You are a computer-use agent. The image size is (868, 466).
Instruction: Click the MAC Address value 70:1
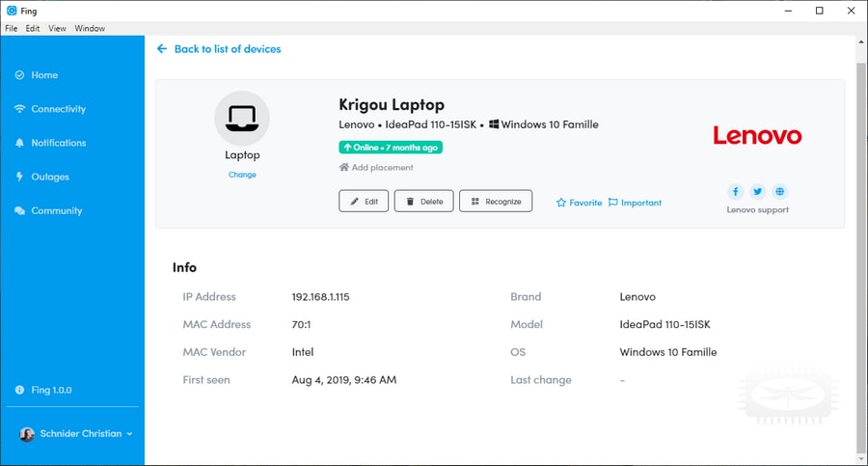(301, 325)
